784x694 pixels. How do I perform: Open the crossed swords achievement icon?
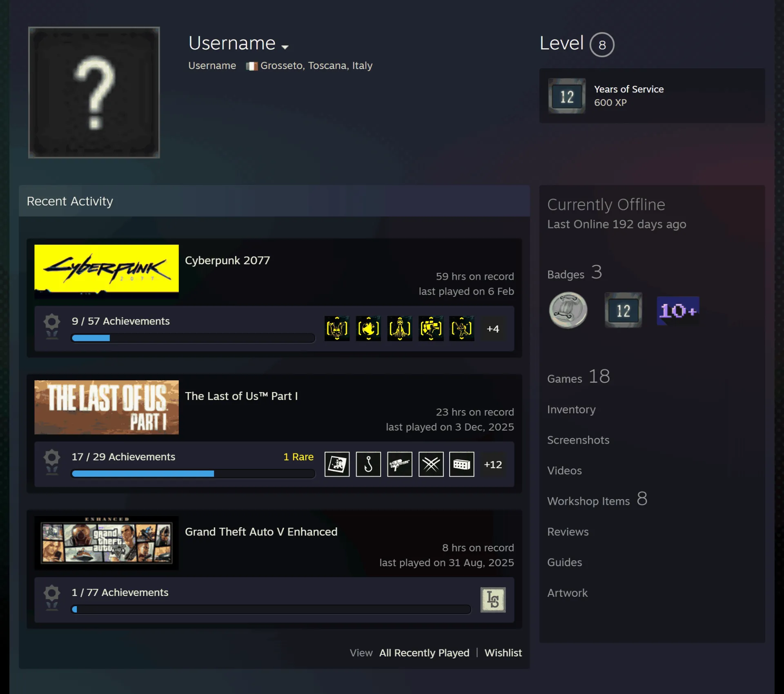pyautogui.click(x=431, y=464)
